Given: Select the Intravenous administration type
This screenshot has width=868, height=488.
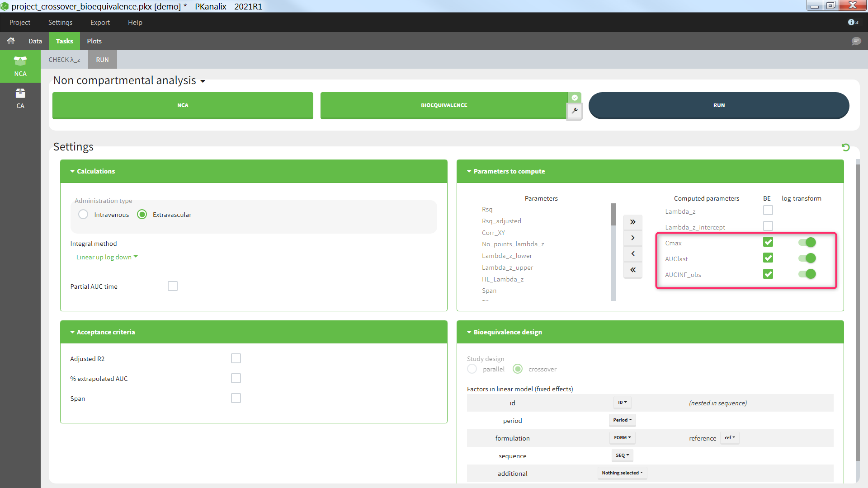Looking at the screenshot, I should (83, 215).
